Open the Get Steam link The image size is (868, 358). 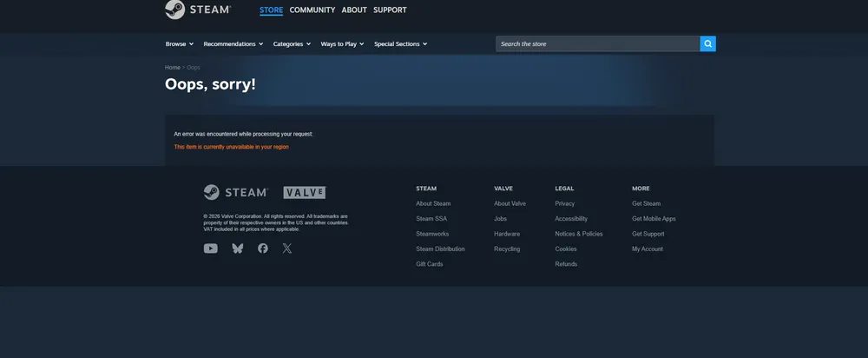pos(646,203)
